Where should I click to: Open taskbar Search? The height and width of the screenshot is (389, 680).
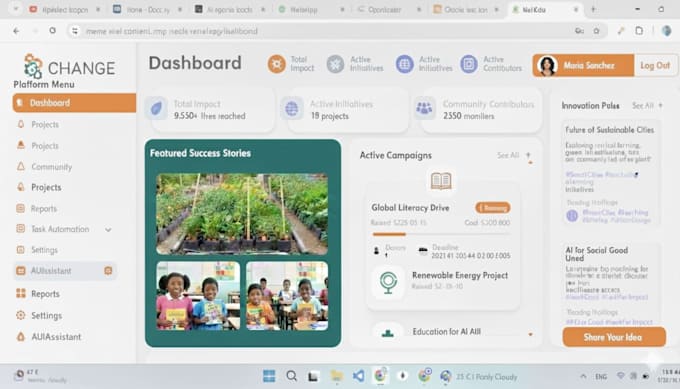[x=291, y=376]
